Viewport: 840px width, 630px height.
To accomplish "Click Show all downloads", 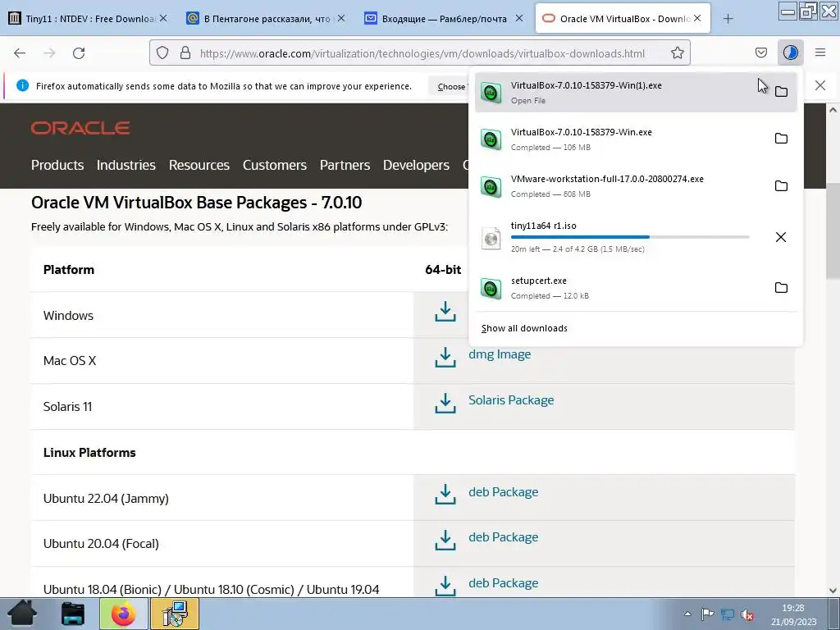I will (524, 328).
